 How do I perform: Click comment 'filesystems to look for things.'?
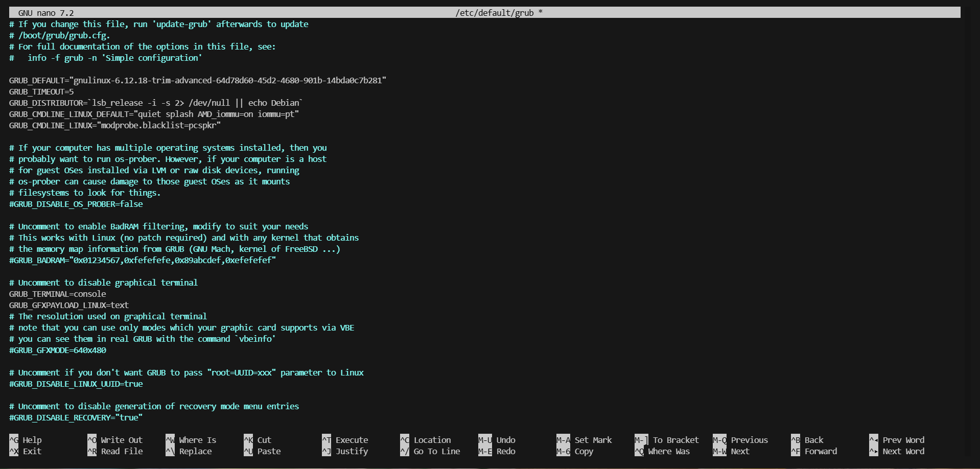point(85,193)
